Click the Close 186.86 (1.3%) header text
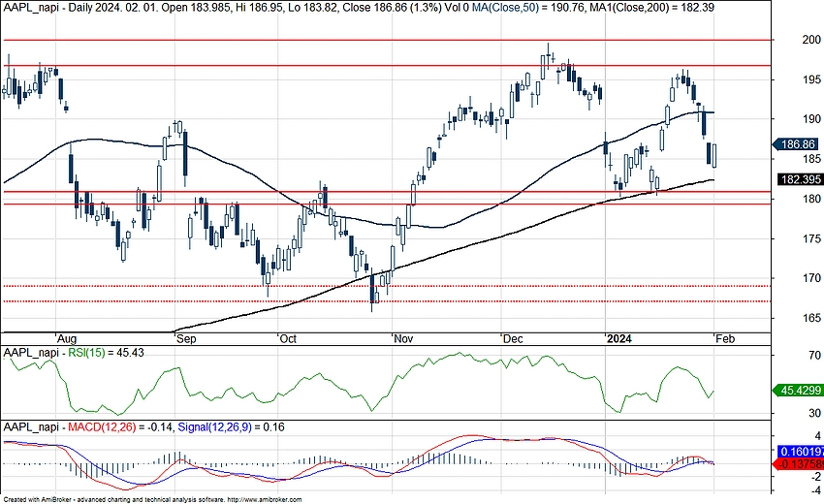 tap(392, 8)
